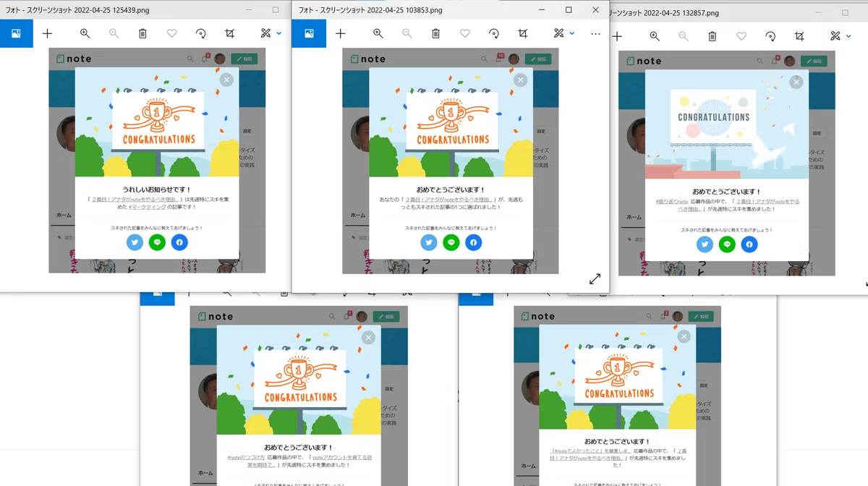Close the popup in the bottom-left window image
The image size is (868, 486).
368,337
